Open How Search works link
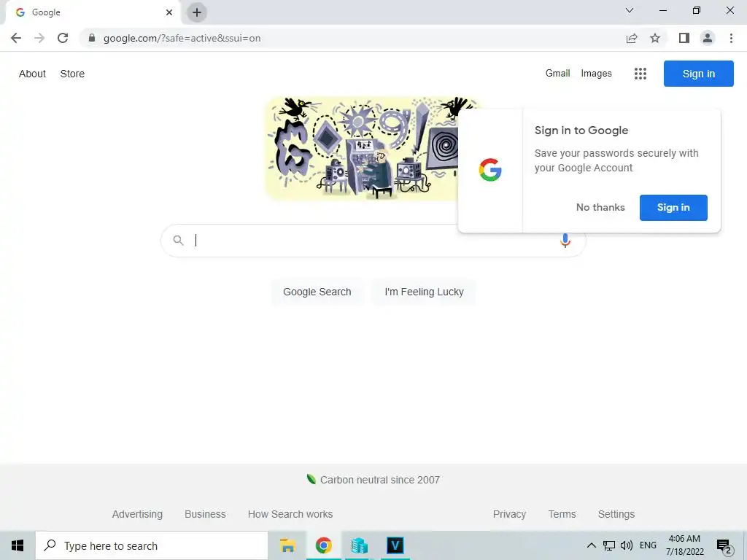Viewport: 747px width, 560px height. [290, 514]
